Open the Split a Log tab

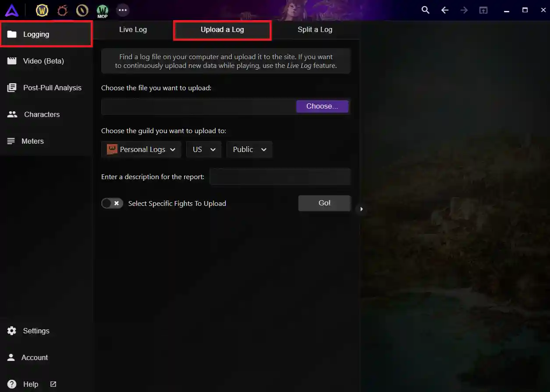(x=315, y=30)
